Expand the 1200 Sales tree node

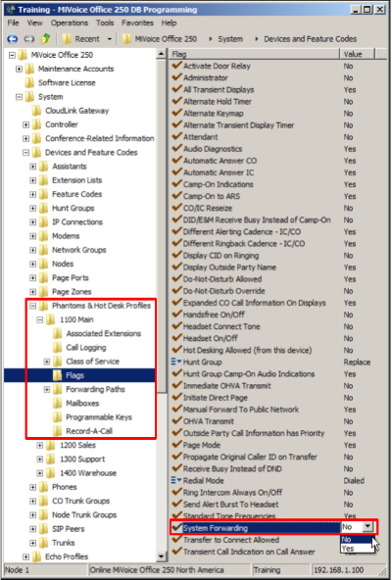(39, 445)
